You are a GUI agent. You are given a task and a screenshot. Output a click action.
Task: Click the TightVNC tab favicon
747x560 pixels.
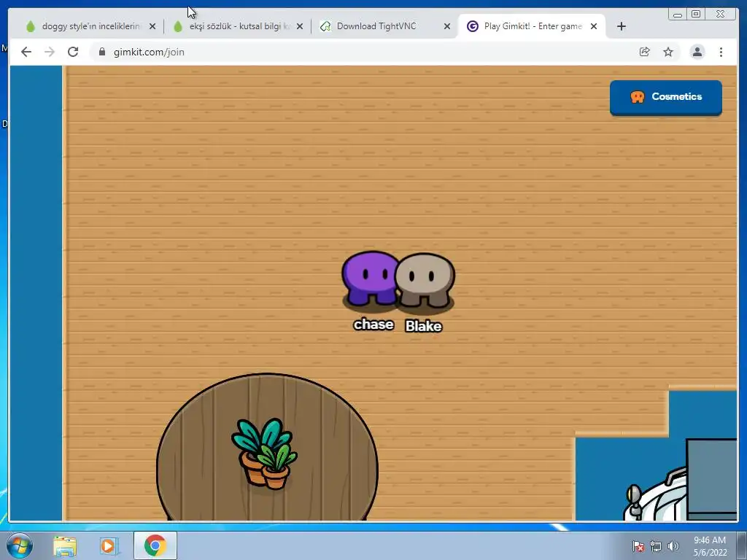(x=325, y=26)
